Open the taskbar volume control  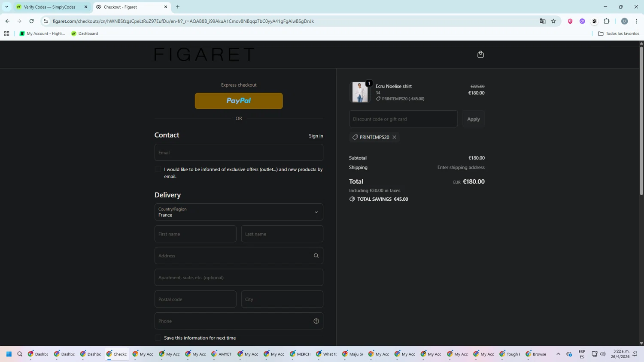(603, 354)
